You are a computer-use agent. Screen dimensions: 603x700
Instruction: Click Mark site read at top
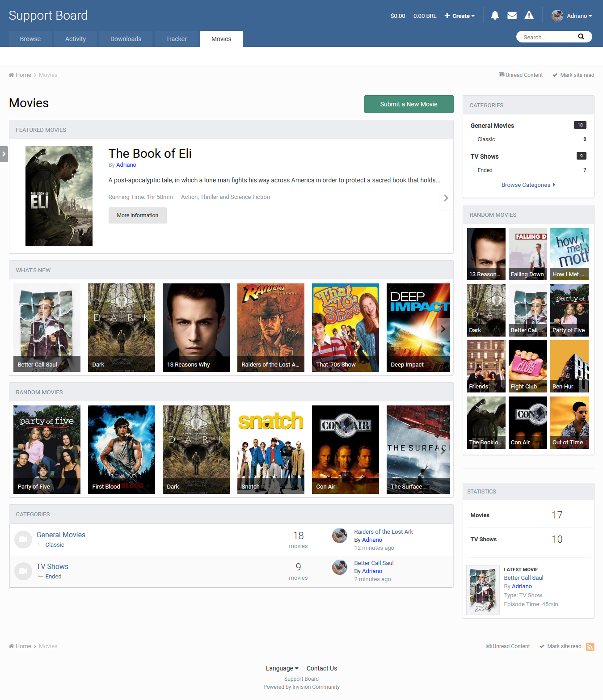(573, 75)
